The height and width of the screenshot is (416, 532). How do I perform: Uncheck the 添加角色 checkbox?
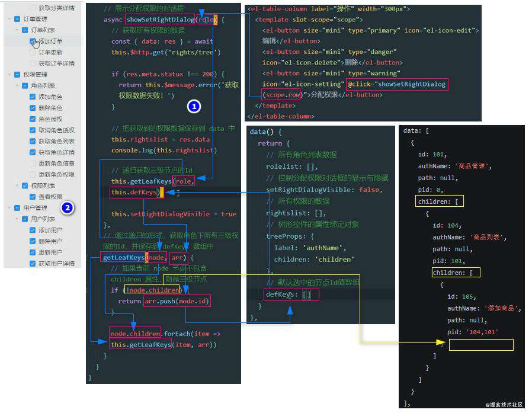[33, 97]
